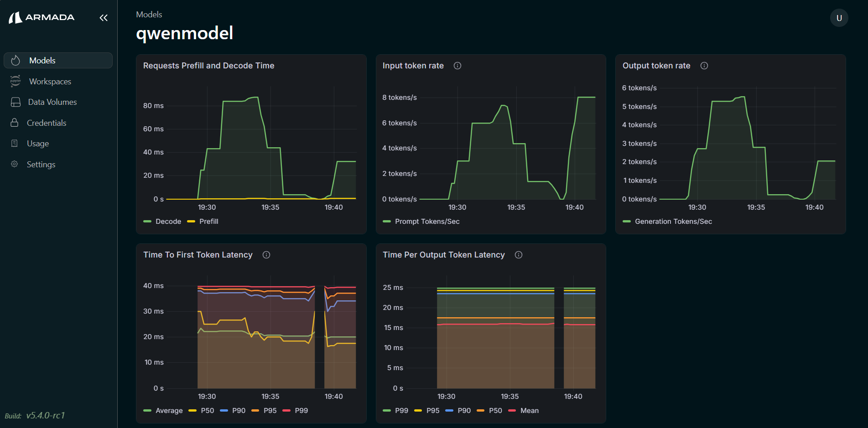868x428 pixels.
Task: Click the 80 ms axis label
Action: point(153,106)
